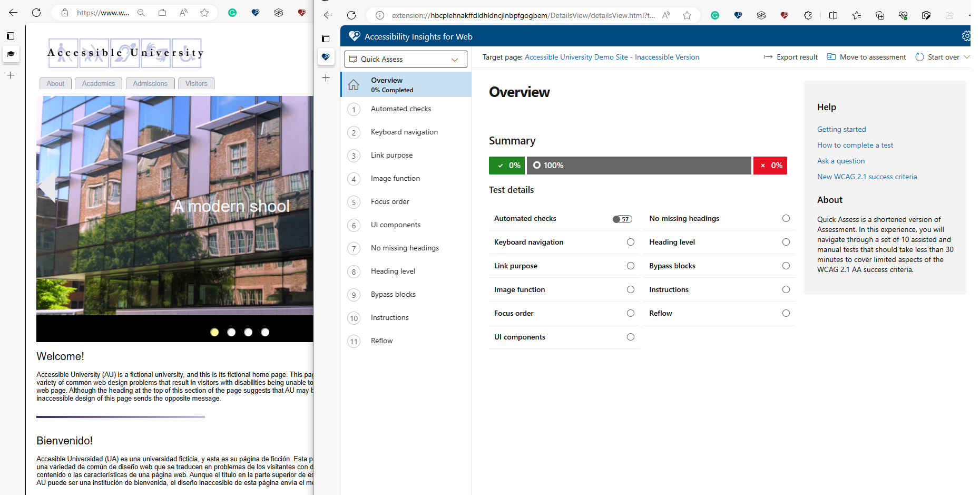
Task: Click the zoom magnifier icon in the left browser address bar
Action: coord(141,13)
